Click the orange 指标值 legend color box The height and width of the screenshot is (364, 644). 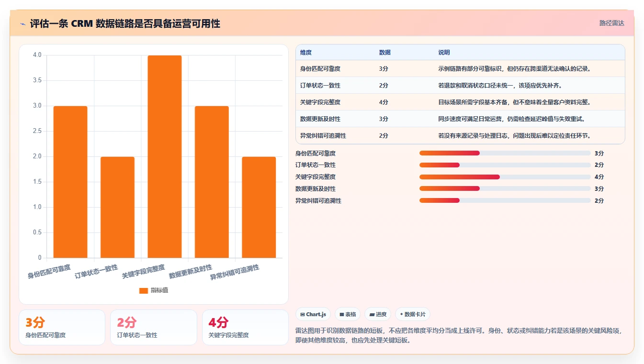point(144,290)
